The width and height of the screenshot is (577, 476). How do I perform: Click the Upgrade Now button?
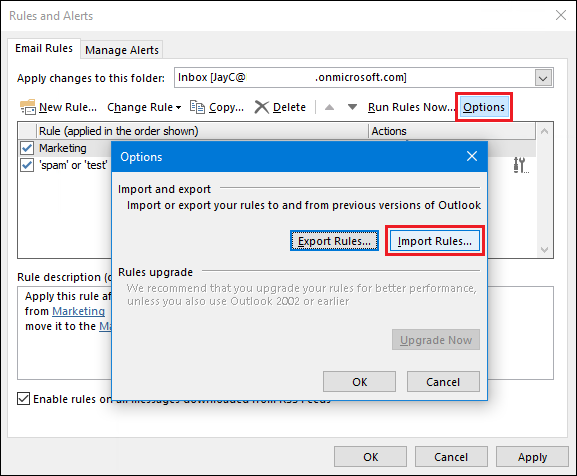tap(436, 340)
